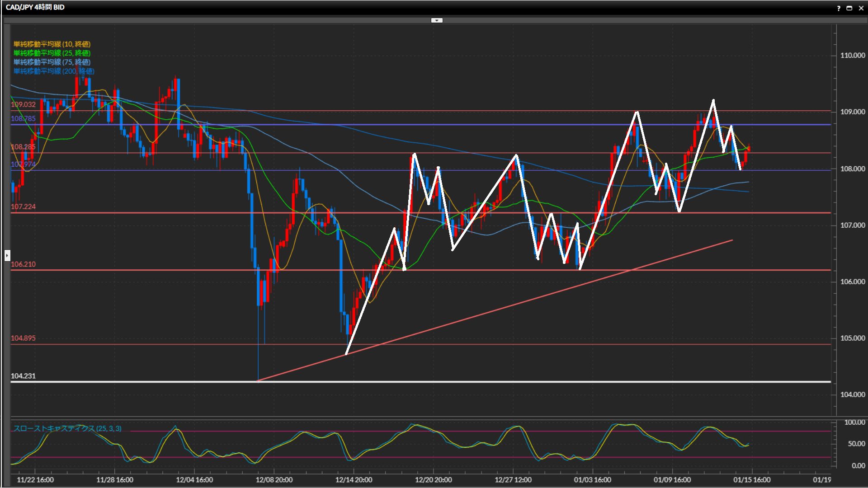Select the 104.895 horizontal line label
The height and width of the screenshot is (488, 868).
pos(23,338)
